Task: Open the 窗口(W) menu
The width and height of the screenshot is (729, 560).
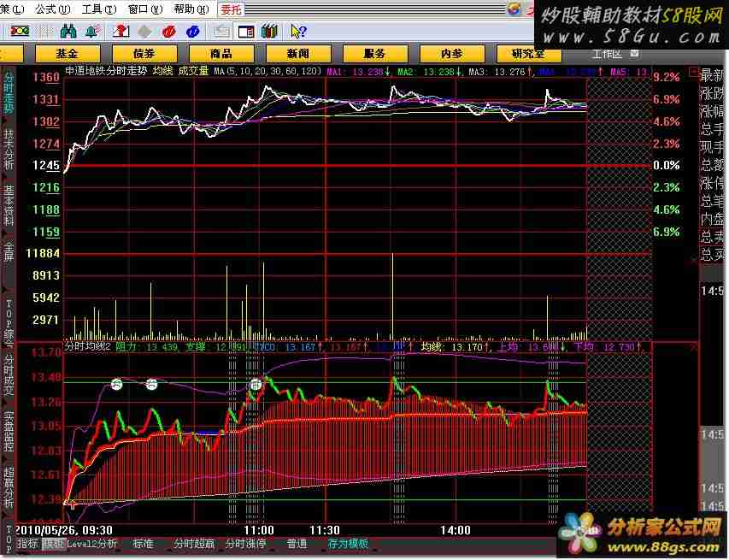Action: coord(145,9)
